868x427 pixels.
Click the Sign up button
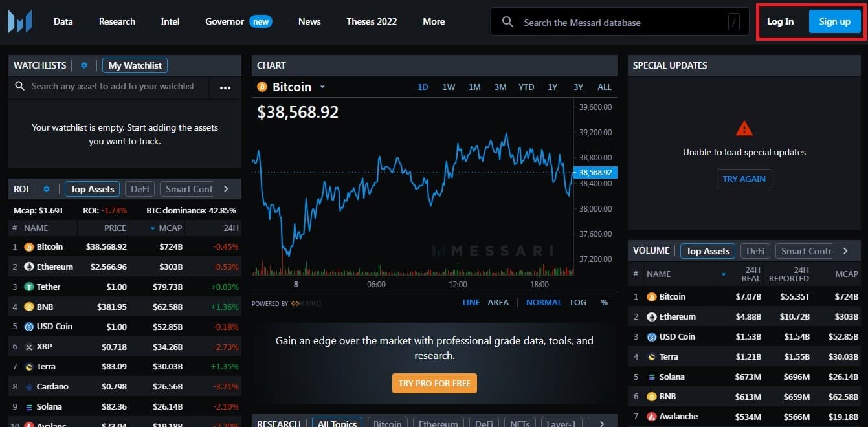point(834,21)
